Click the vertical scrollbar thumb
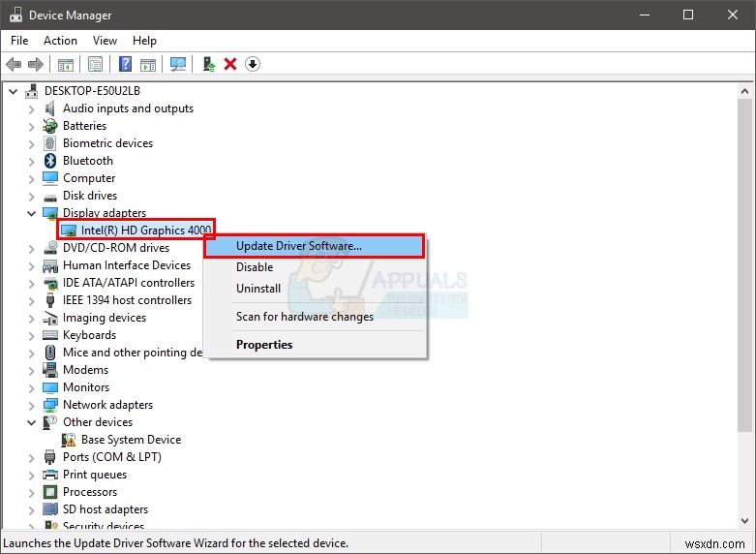 coord(744,265)
